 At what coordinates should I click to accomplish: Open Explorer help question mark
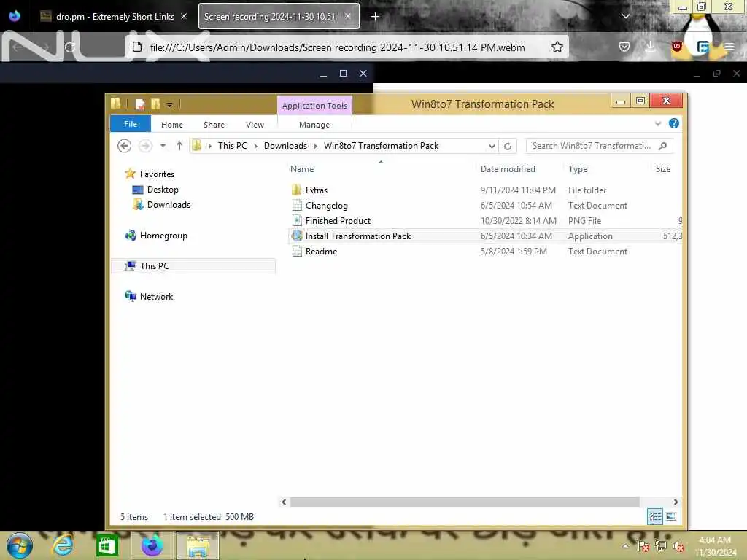[x=673, y=123]
